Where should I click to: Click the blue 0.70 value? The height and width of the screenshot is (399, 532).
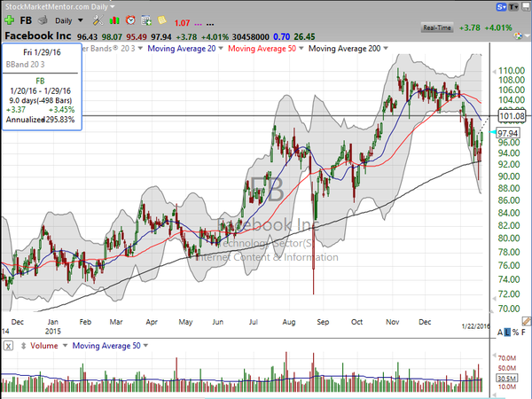click(x=282, y=36)
